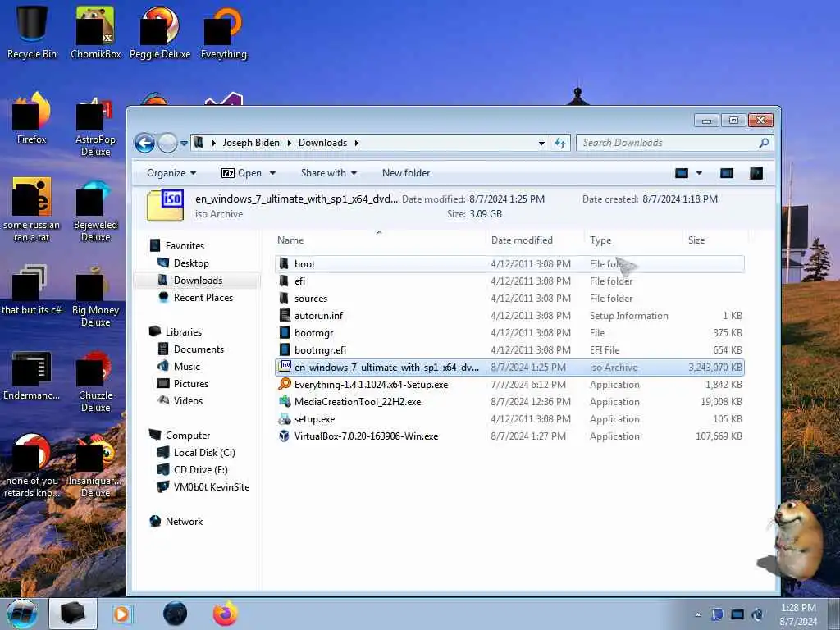Launch Firefox from the taskbar
Viewport: 840px width, 630px height.
point(226,614)
